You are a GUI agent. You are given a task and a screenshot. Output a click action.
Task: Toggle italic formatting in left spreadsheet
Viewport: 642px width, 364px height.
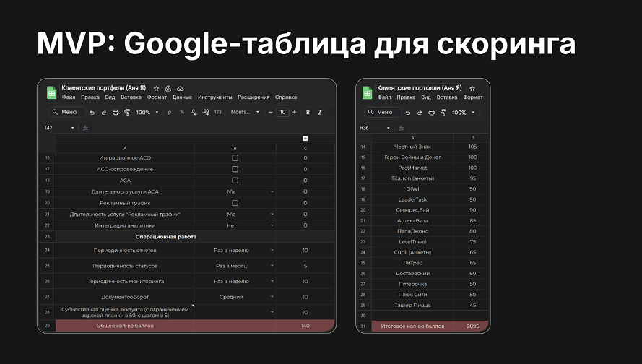pos(320,112)
